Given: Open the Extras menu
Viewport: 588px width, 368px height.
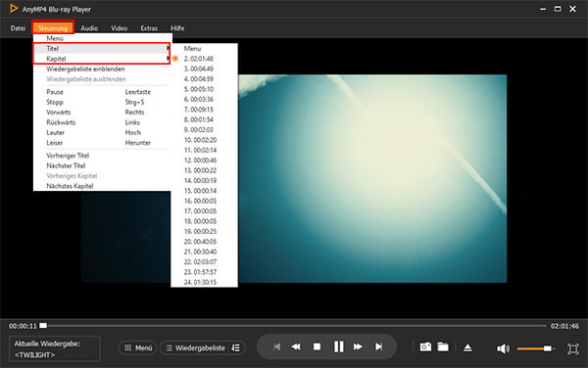Looking at the screenshot, I should coord(149,28).
